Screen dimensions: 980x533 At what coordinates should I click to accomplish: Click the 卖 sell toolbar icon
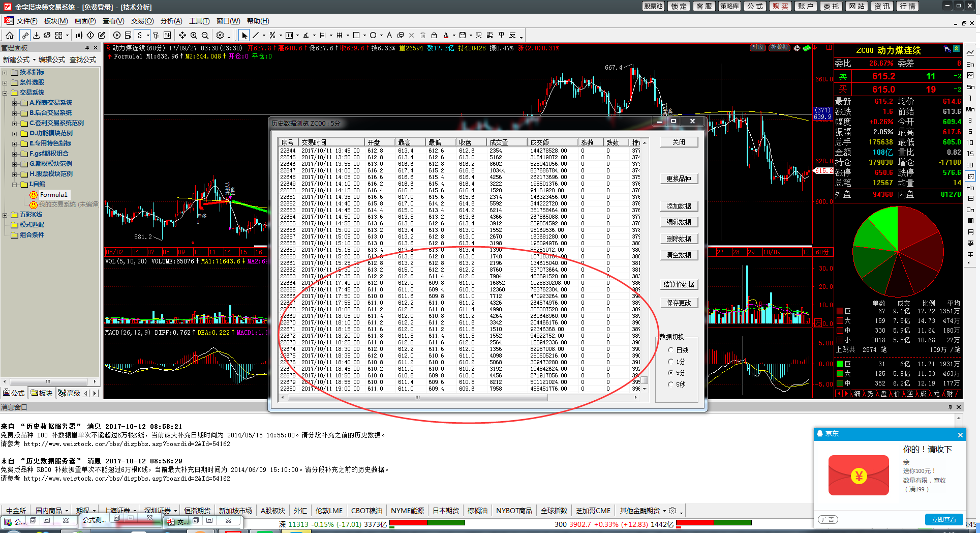(489, 35)
